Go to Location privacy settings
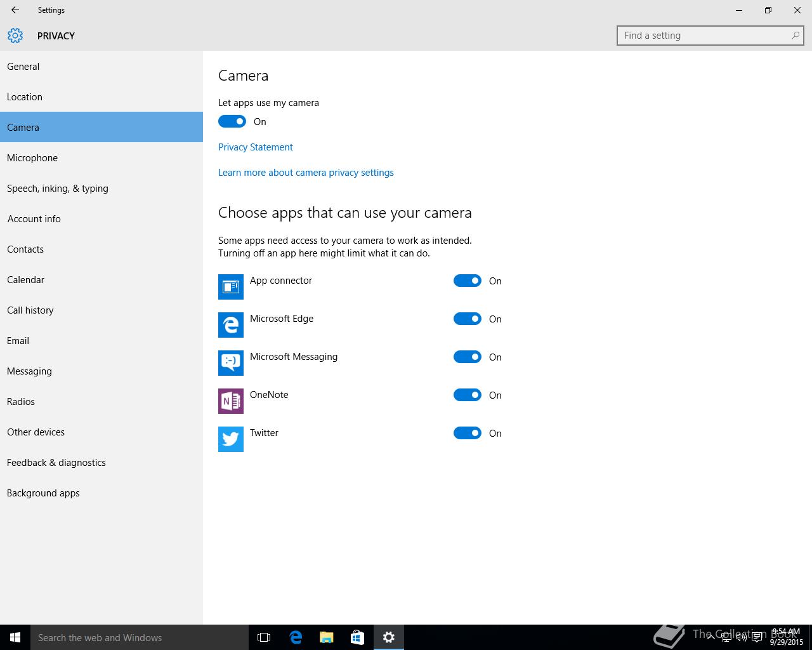The width and height of the screenshot is (812, 650). [x=101, y=96]
